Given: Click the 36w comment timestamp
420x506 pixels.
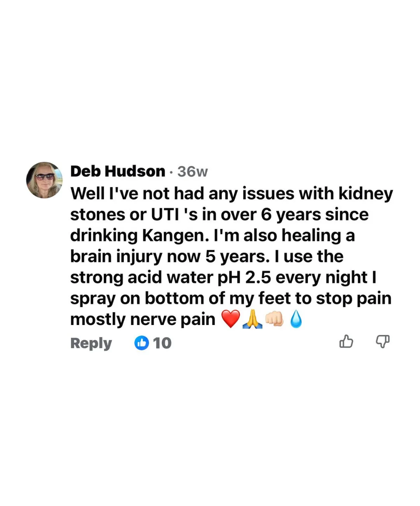Looking at the screenshot, I should 192,172.
